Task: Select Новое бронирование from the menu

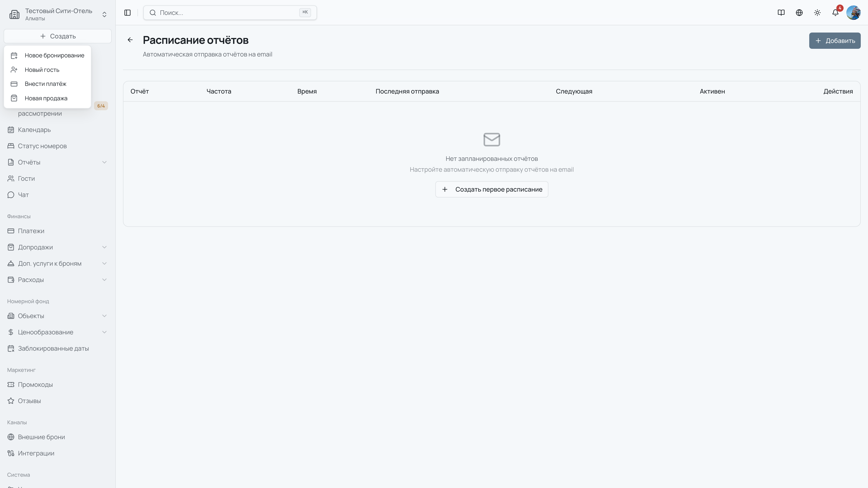Action: tap(47, 55)
